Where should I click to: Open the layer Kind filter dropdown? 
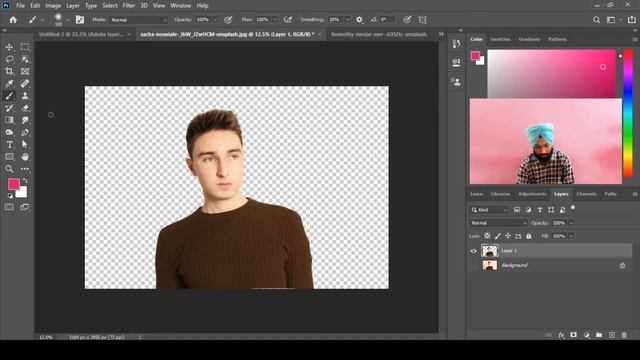[x=489, y=210]
